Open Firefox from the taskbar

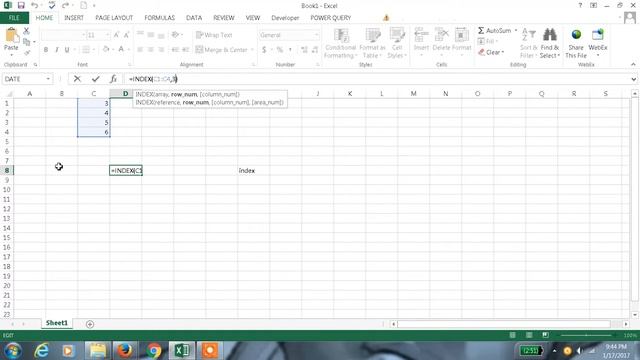125,351
